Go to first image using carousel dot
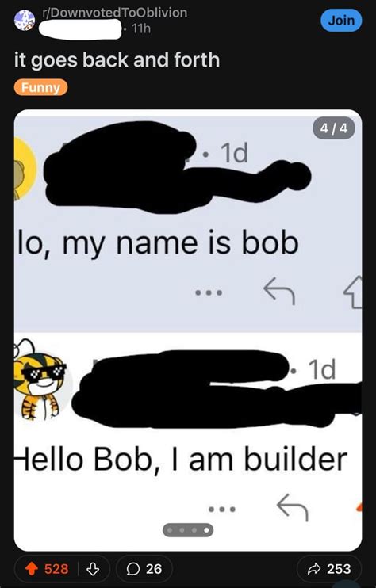This screenshot has height=588, width=376. coord(171,530)
